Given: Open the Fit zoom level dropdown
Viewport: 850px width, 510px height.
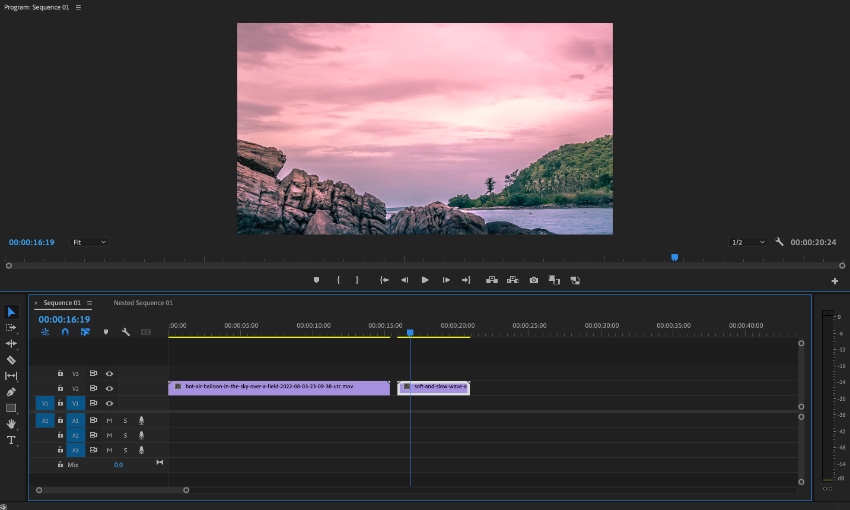Looking at the screenshot, I should [88, 242].
